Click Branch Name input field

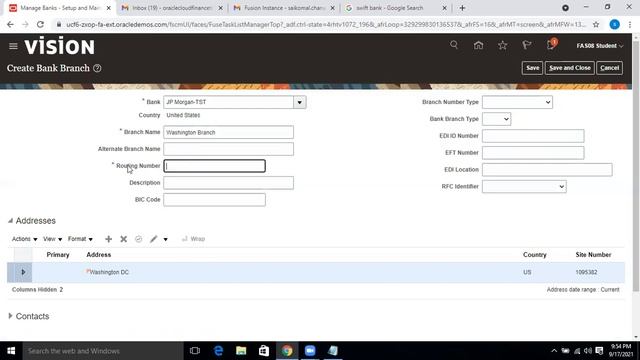228,132
